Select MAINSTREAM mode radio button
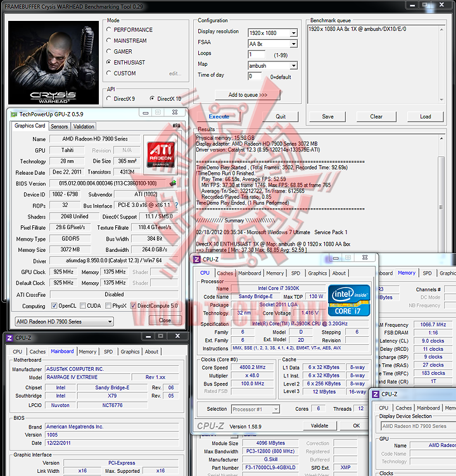The width and height of the screenshot is (456, 476). click(109, 41)
